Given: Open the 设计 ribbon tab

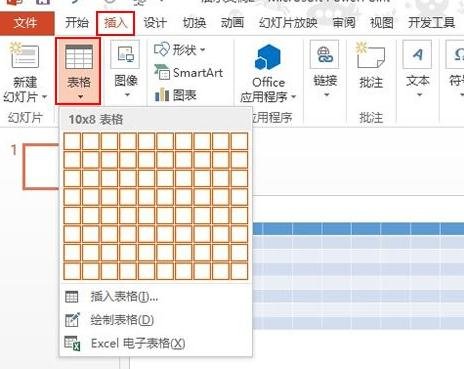Looking at the screenshot, I should [x=155, y=23].
